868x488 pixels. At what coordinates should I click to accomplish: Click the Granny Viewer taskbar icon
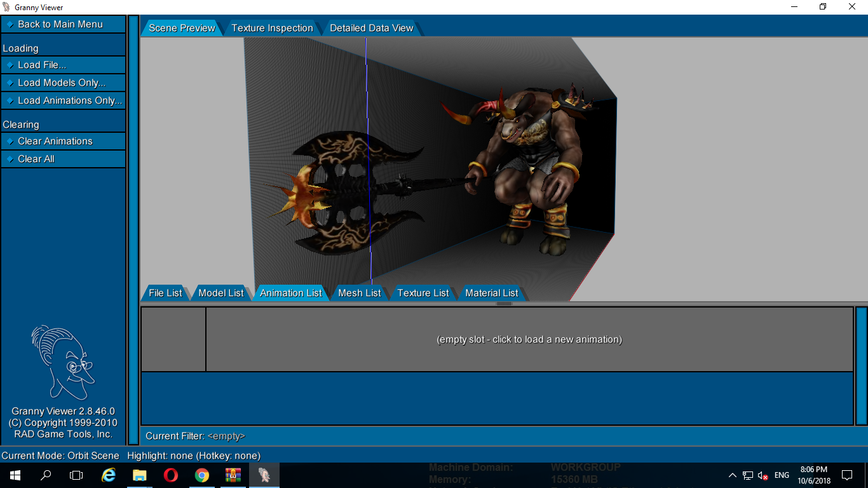click(264, 475)
